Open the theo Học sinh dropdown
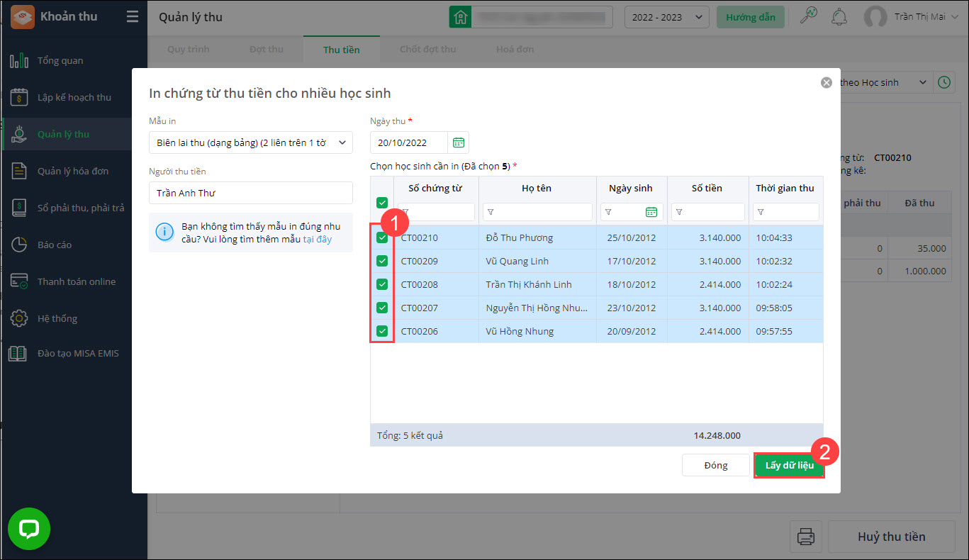969x560 pixels. point(885,82)
